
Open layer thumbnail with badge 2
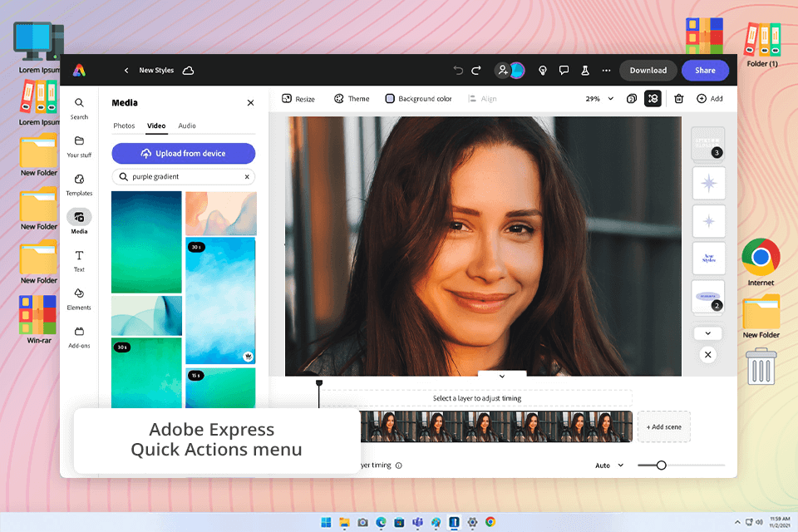(708, 296)
